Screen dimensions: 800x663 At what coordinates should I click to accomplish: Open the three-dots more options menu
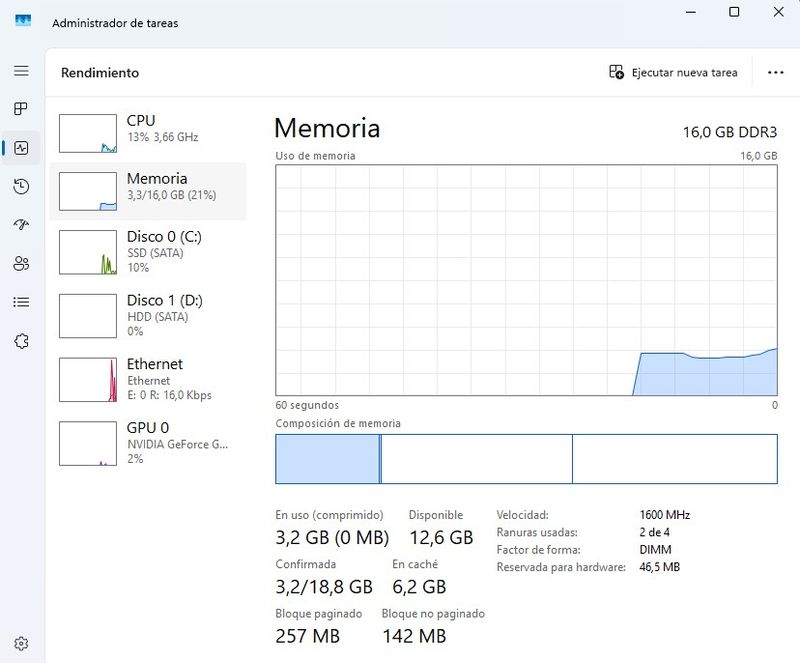776,72
